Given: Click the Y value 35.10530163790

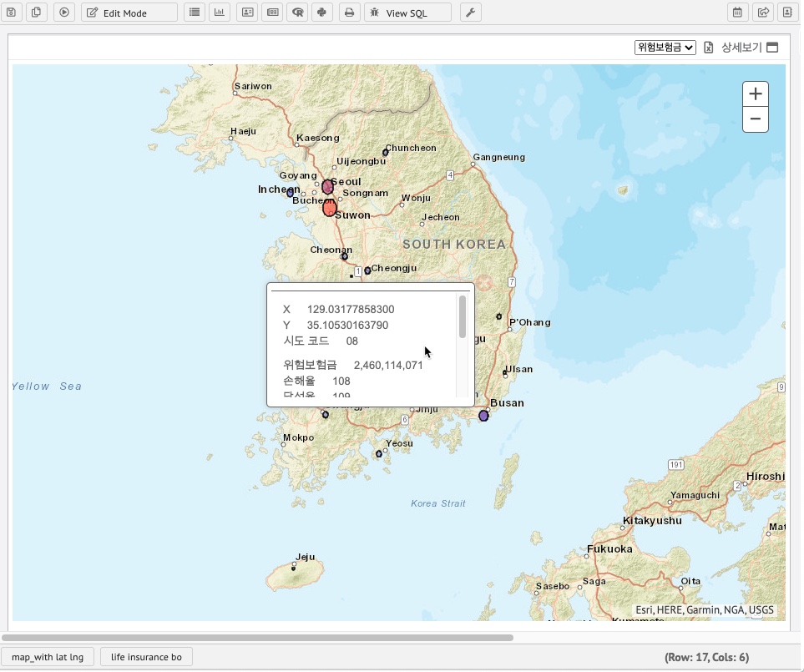Looking at the screenshot, I should point(347,326).
